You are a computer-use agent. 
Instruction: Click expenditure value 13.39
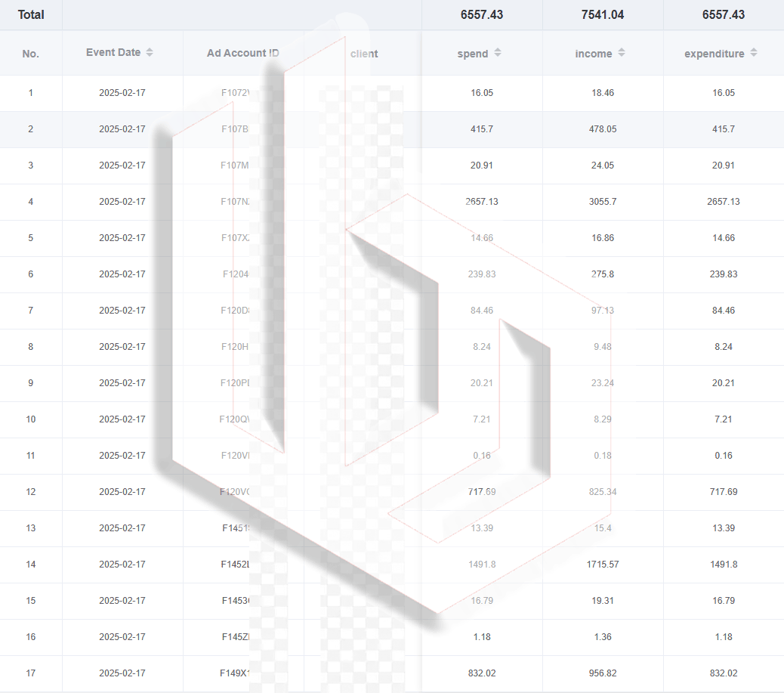[724, 528]
